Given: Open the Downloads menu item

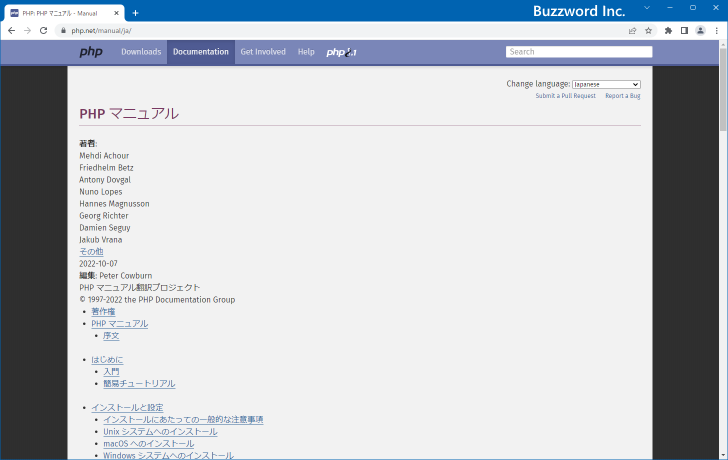Looking at the screenshot, I should coord(141,52).
